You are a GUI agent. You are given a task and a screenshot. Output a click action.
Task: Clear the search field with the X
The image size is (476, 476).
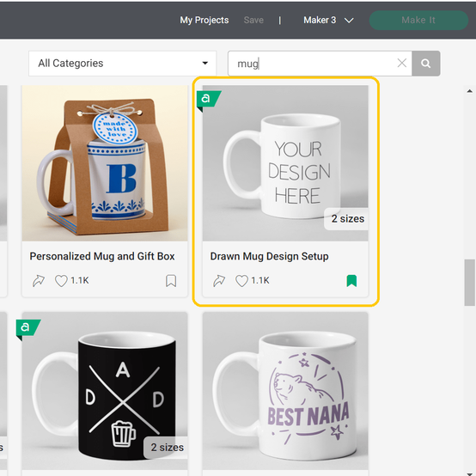coord(402,63)
